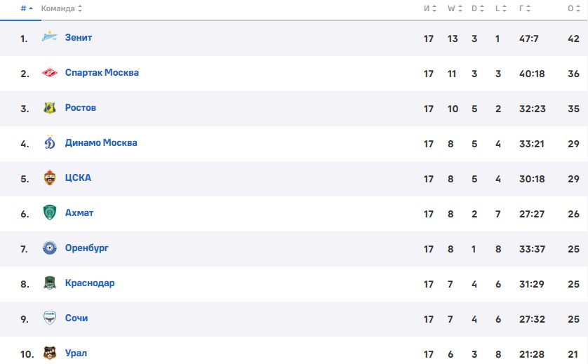This screenshot has width=588, height=364.
Task: Sort table by rank # column
Action: [x=27, y=8]
